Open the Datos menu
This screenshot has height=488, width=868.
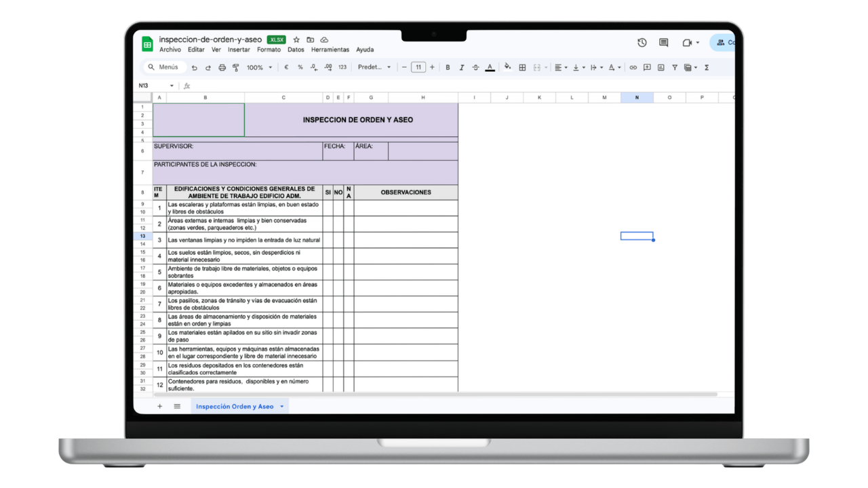coord(296,49)
